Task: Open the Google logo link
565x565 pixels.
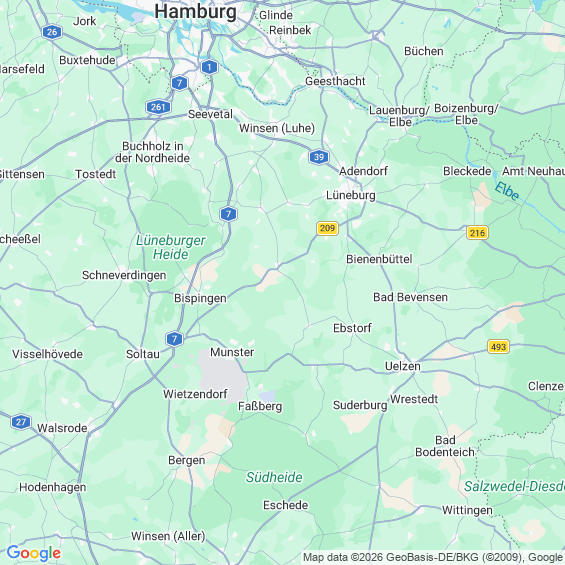Action: [x=34, y=553]
